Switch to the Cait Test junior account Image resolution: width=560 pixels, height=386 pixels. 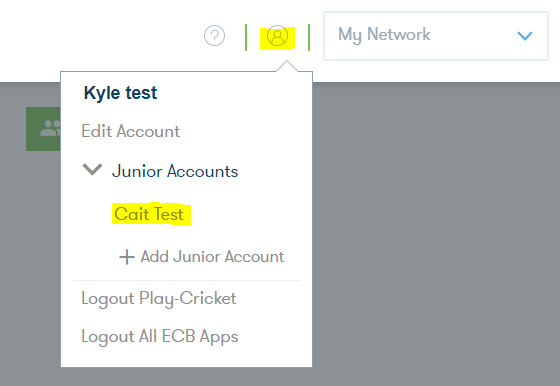[x=149, y=214]
